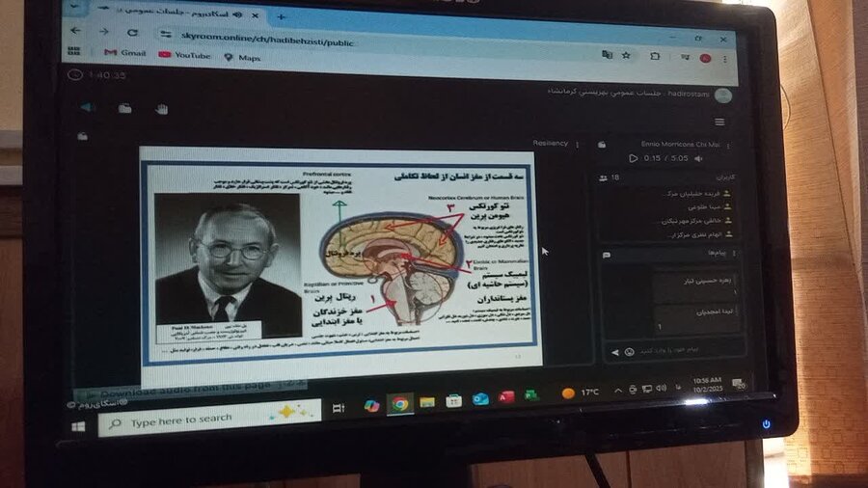Open the notification center icon

coord(738,383)
